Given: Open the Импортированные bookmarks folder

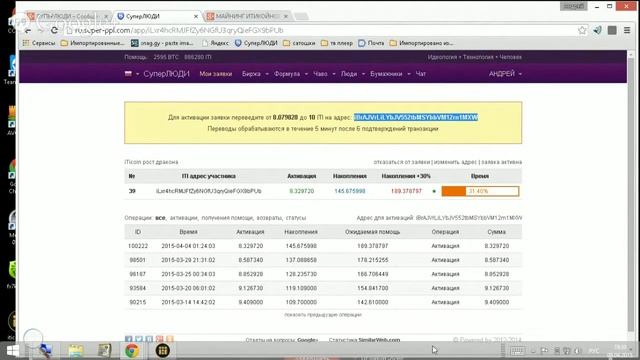Looking at the screenshot, I should point(93,43).
